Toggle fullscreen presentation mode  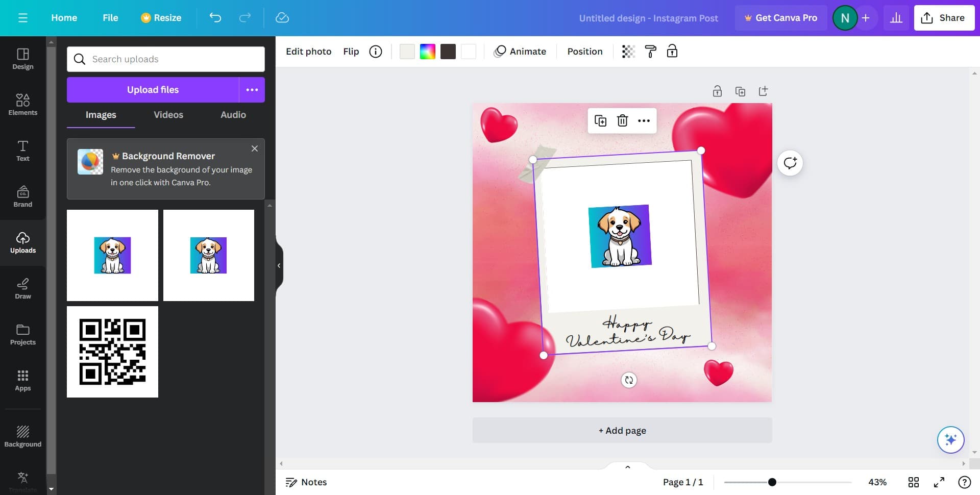click(x=939, y=482)
